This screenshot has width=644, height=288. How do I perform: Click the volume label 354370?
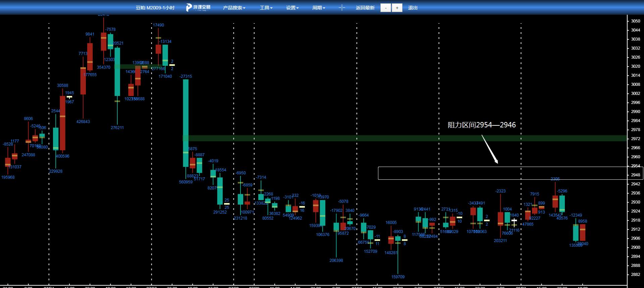(x=104, y=67)
